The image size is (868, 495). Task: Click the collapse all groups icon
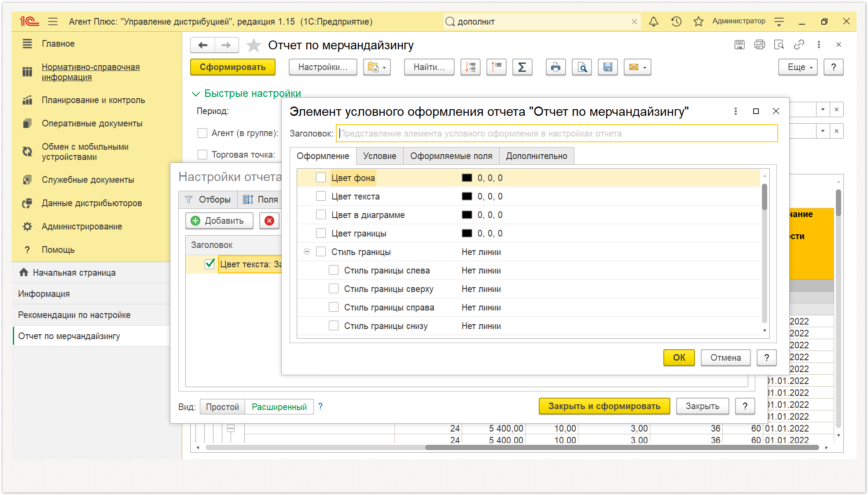click(497, 67)
